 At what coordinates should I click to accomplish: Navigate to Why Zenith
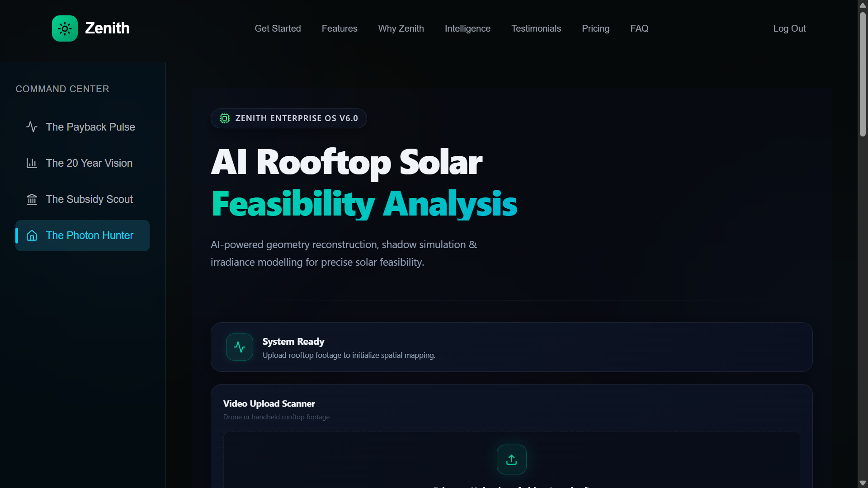(x=401, y=28)
